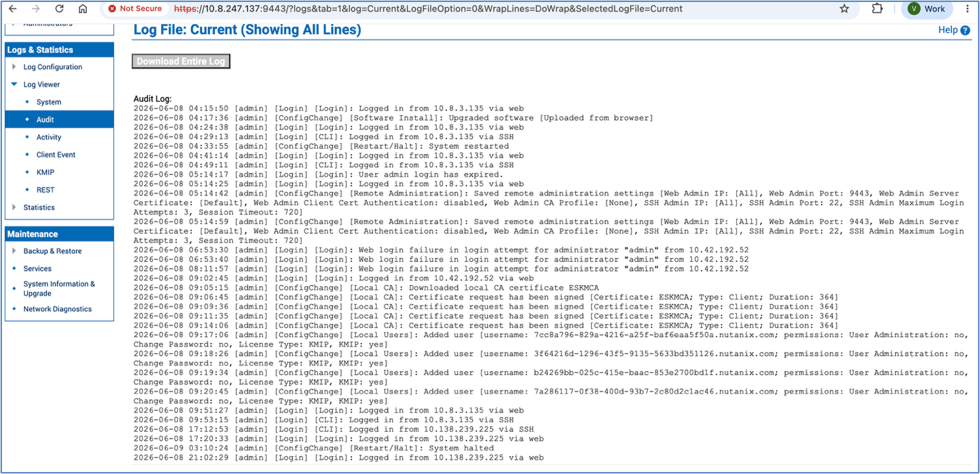Click the bullet icon beside System
Viewport: 980px width, 474px height.
coord(27,102)
